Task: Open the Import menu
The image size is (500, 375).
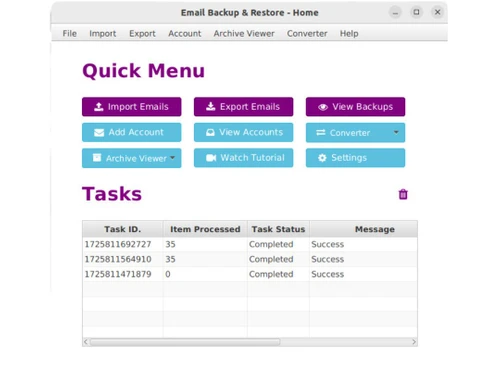Action: 103,33
